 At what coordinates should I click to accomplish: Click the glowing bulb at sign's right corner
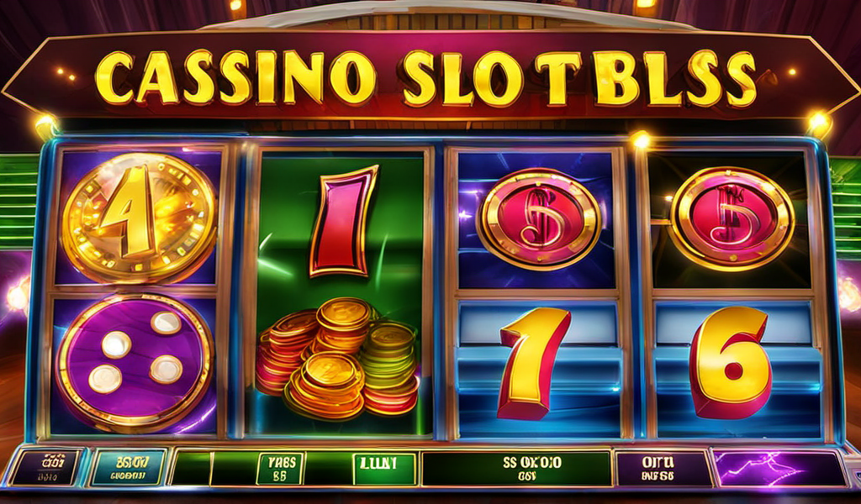point(818,123)
